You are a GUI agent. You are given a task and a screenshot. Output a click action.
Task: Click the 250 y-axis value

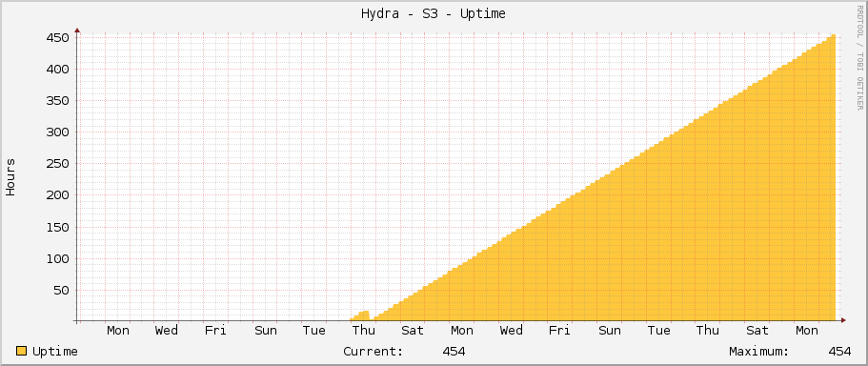[x=57, y=164]
